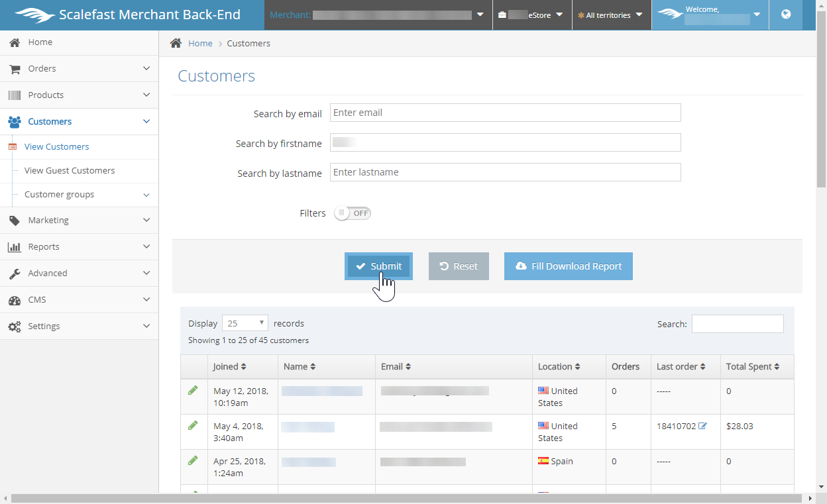
Task: Open View Guest Customers page
Action: pos(70,171)
